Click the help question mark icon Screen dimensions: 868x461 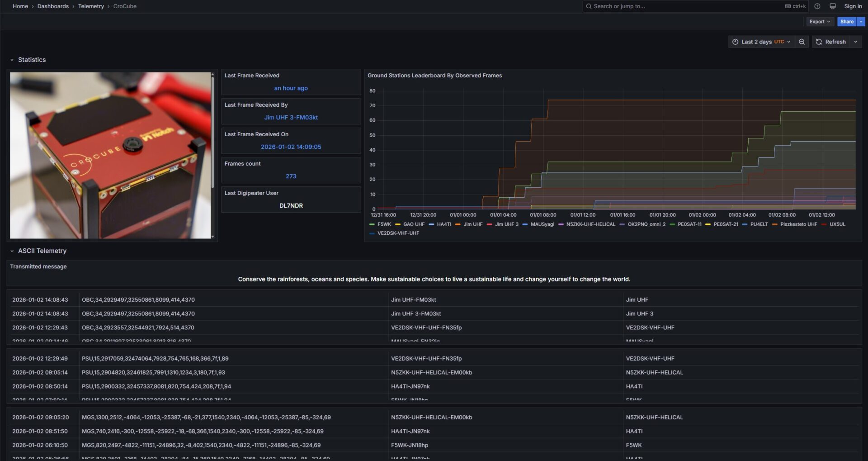[817, 6]
